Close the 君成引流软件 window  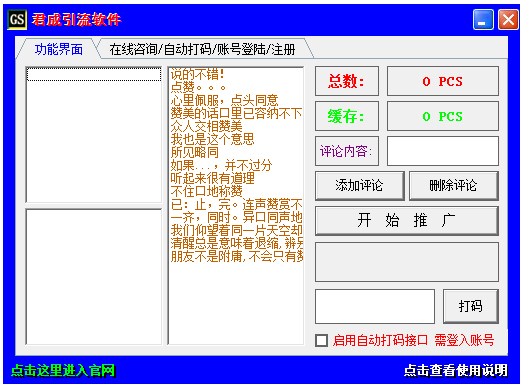click(x=508, y=20)
